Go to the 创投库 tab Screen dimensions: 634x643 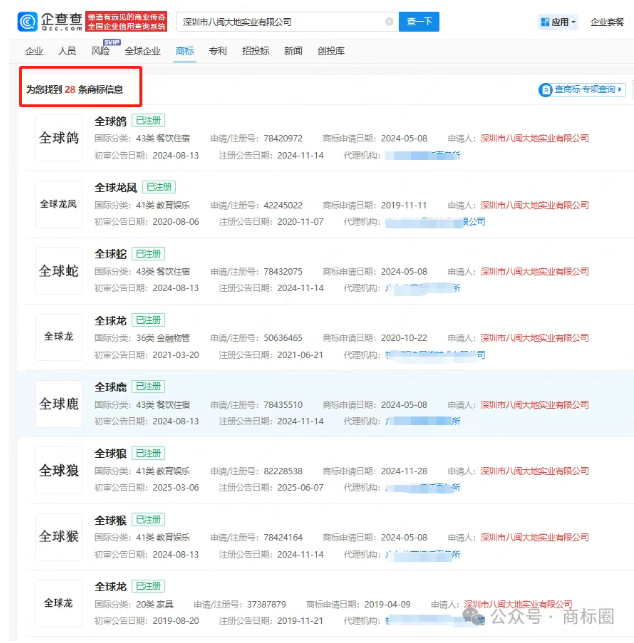[x=331, y=50]
